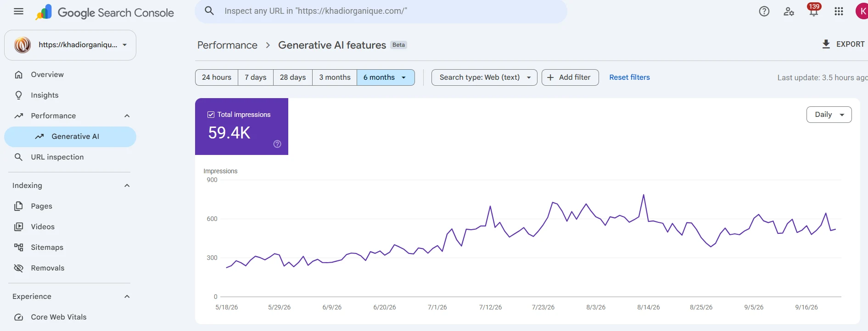Click the Videos icon in sidebar

pyautogui.click(x=18, y=227)
